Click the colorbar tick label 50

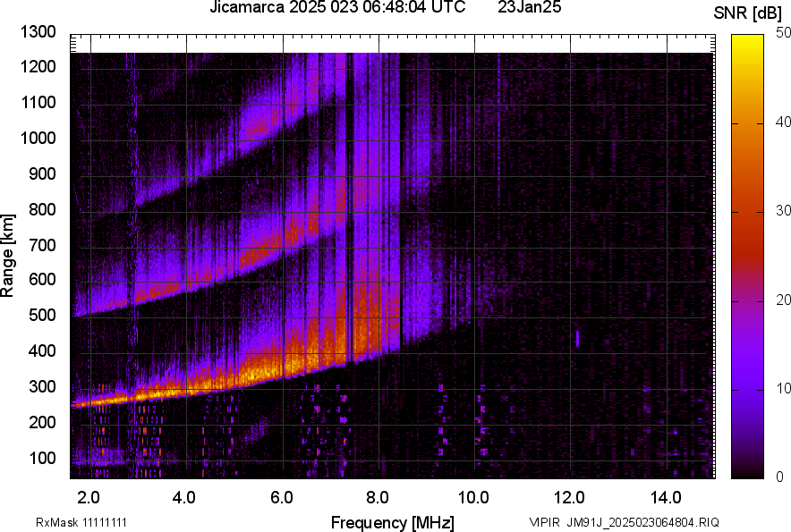click(783, 33)
